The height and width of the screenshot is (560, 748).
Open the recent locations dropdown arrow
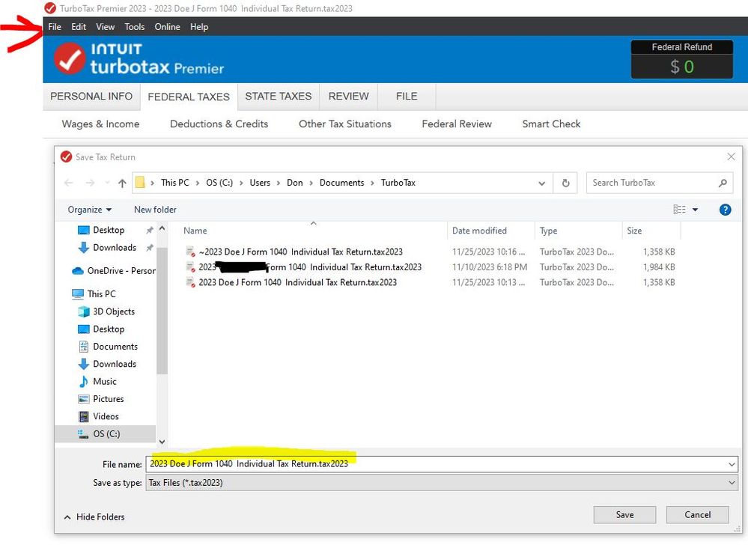pyautogui.click(x=107, y=183)
